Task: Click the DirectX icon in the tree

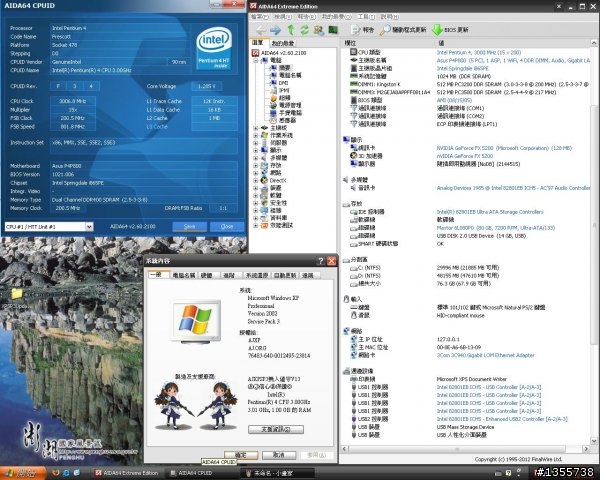Action: 264,180
